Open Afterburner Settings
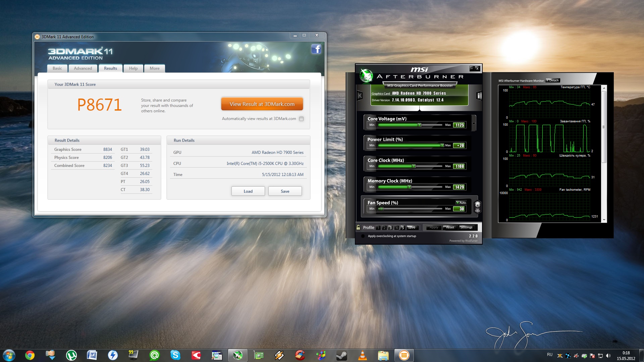The width and height of the screenshot is (644, 362). point(466,227)
